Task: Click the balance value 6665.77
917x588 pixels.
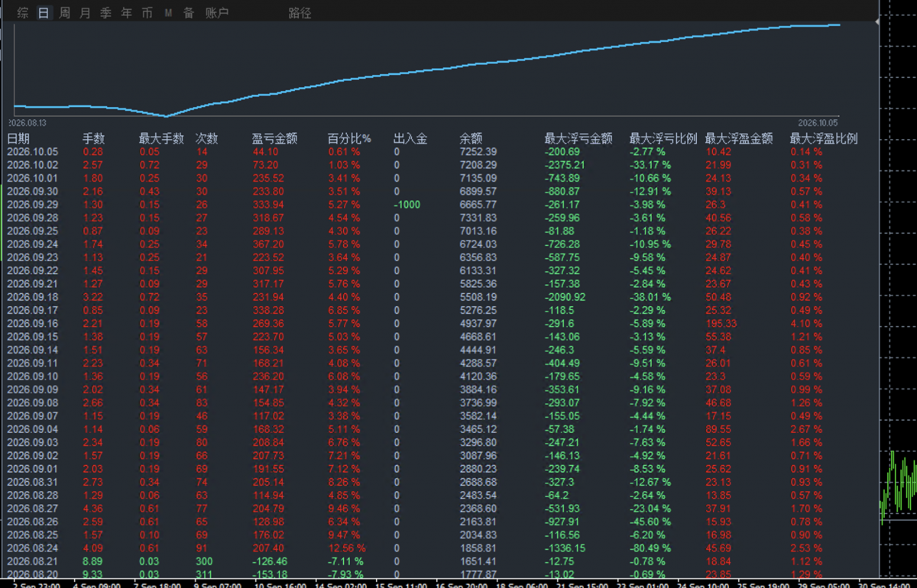Action: pos(478,205)
